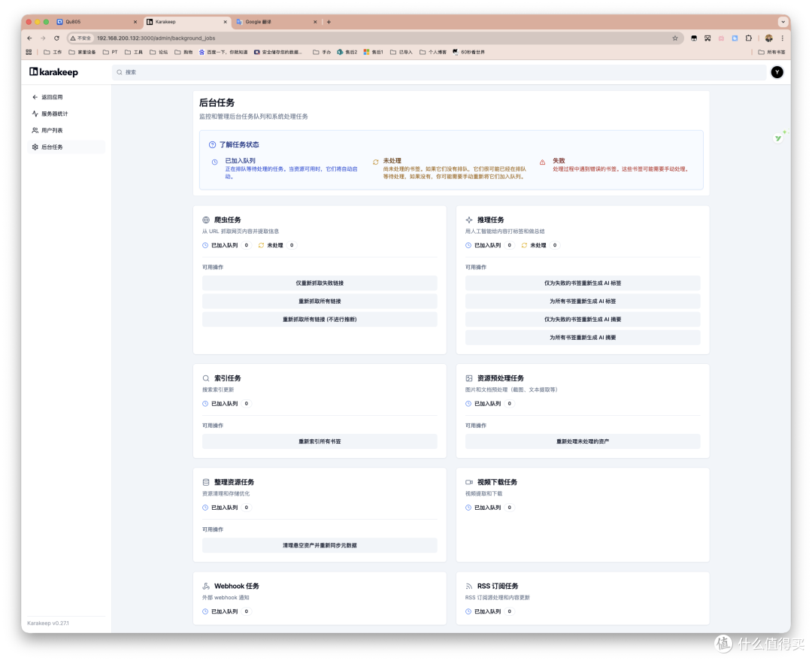Bookmark this page with the star
This screenshot has width=812, height=661.
click(x=674, y=38)
